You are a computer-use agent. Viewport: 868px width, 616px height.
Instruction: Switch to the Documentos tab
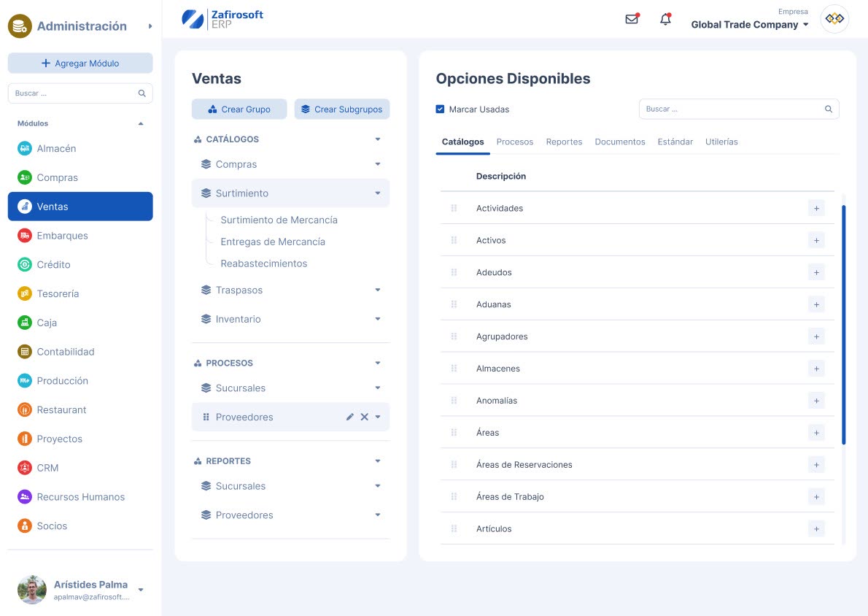pyautogui.click(x=620, y=142)
